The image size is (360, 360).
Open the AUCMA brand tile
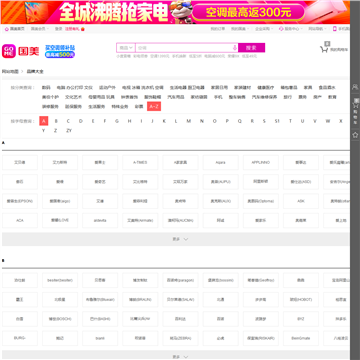coord(180,220)
